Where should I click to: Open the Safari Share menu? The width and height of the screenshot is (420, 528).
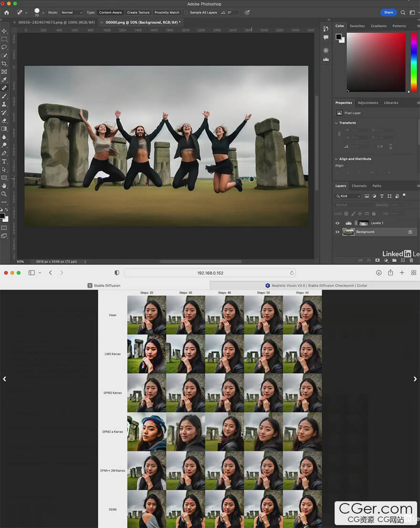390,273
